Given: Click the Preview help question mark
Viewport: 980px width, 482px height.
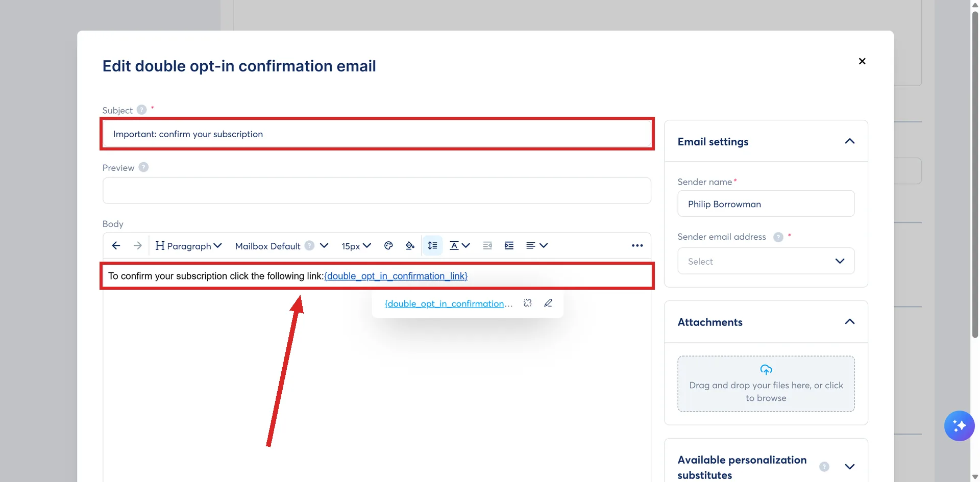Looking at the screenshot, I should 143,167.
